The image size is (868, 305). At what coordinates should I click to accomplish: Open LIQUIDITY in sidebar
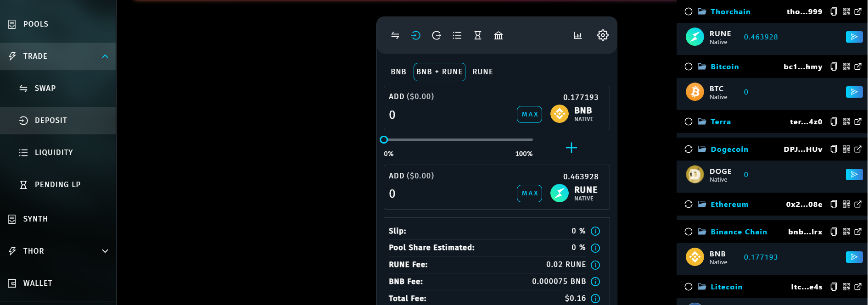click(58, 152)
